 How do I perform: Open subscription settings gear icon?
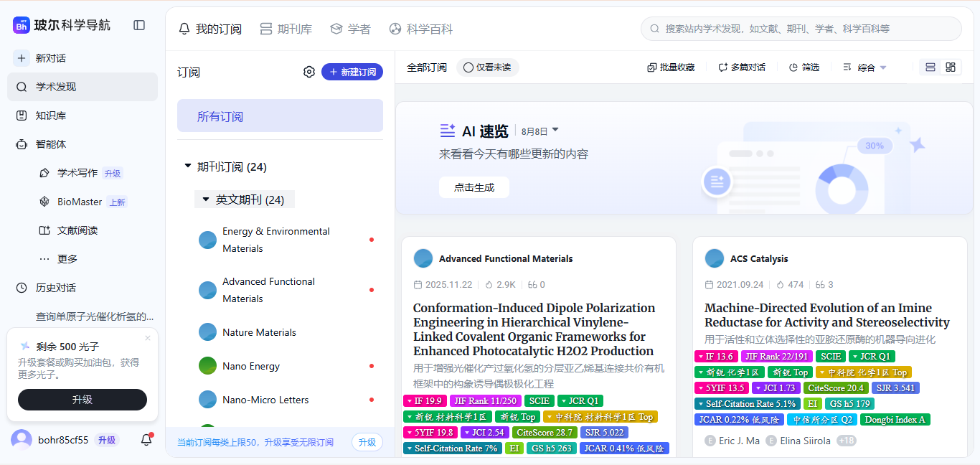(309, 72)
